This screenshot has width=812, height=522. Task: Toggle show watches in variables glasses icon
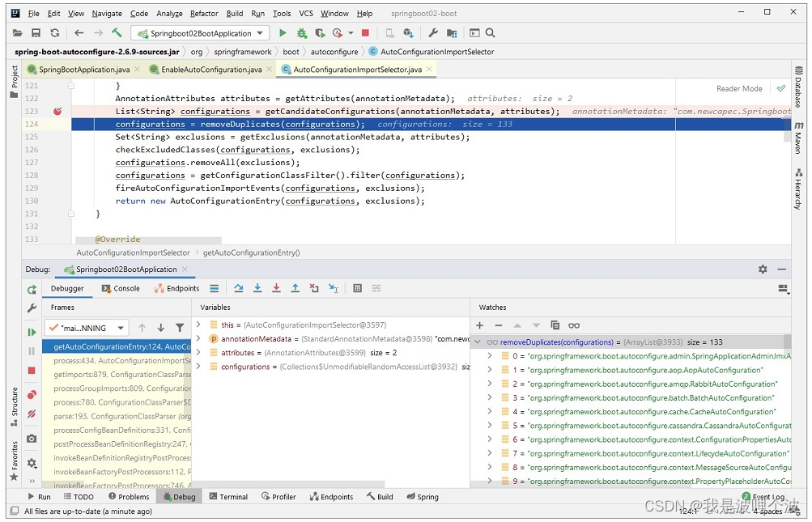click(574, 325)
